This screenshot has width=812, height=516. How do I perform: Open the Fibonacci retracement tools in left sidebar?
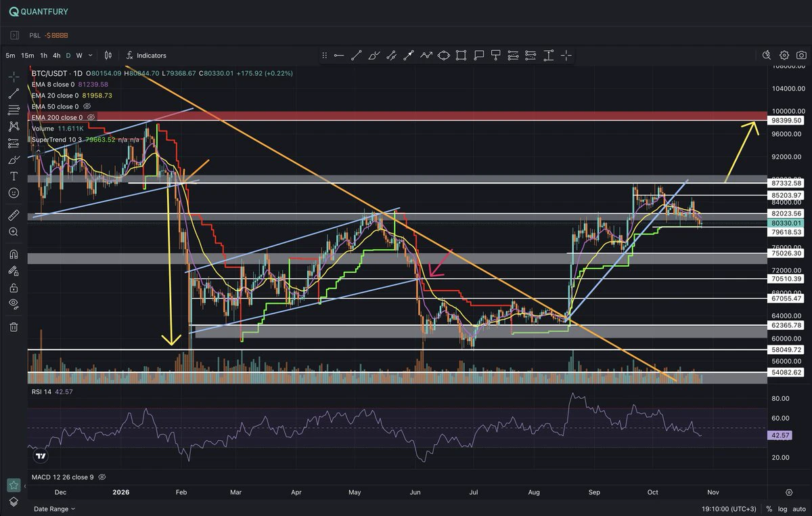14,110
